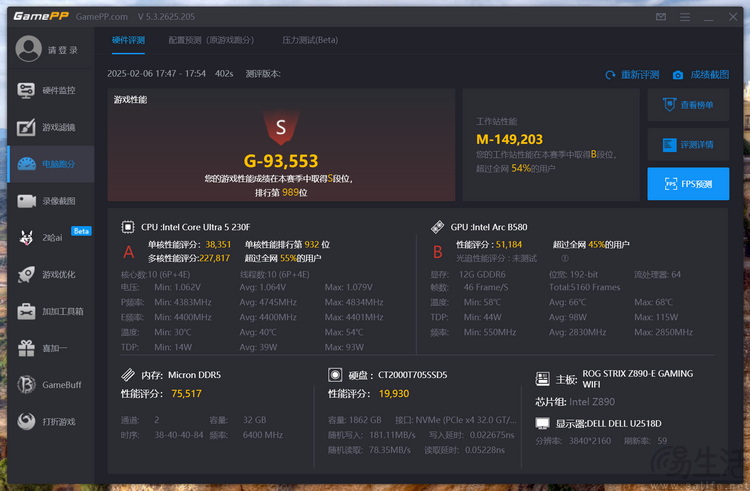This screenshot has width=750, height=491.
Task: Click ranking text 排行第 989位
Action: (281, 193)
